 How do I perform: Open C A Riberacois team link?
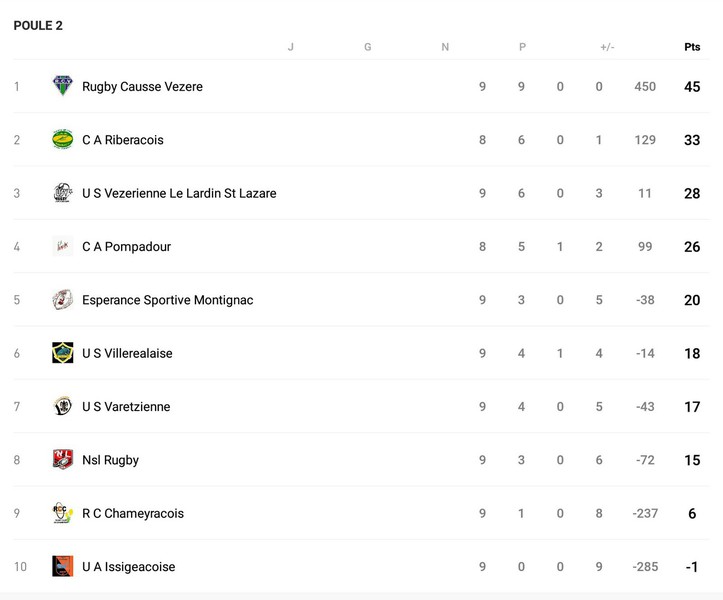122,140
